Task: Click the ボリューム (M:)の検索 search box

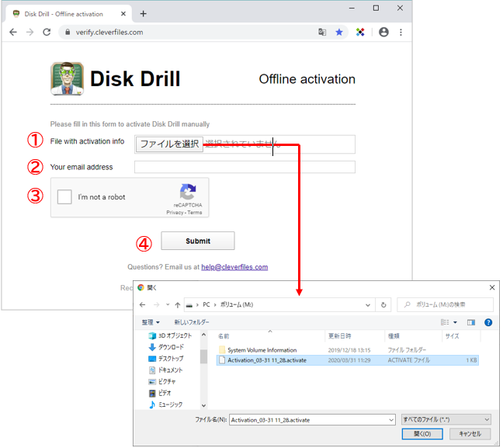Action: 446,304
